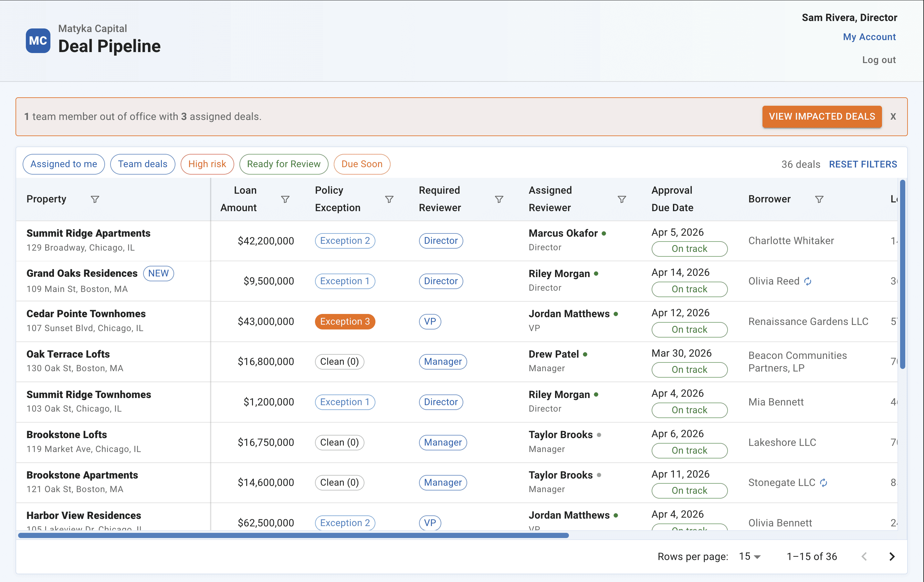Screen dimensions: 924x582
Task: Click the Borrower column filter icon
Action: coord(819,199)
